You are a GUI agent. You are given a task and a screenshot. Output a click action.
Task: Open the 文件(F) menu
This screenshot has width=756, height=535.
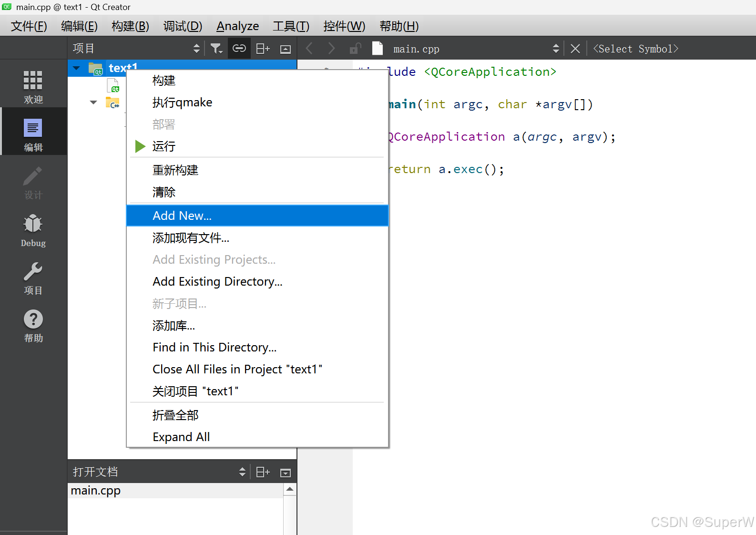pyautogui.click(x=29, y=26)
